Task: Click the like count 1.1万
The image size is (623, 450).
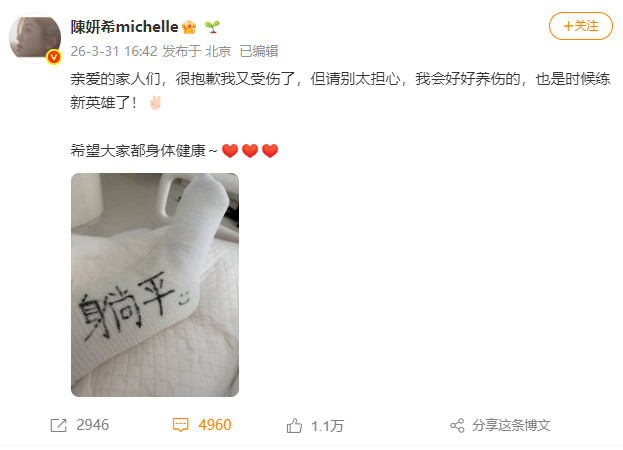Action: tap(327, 426)
